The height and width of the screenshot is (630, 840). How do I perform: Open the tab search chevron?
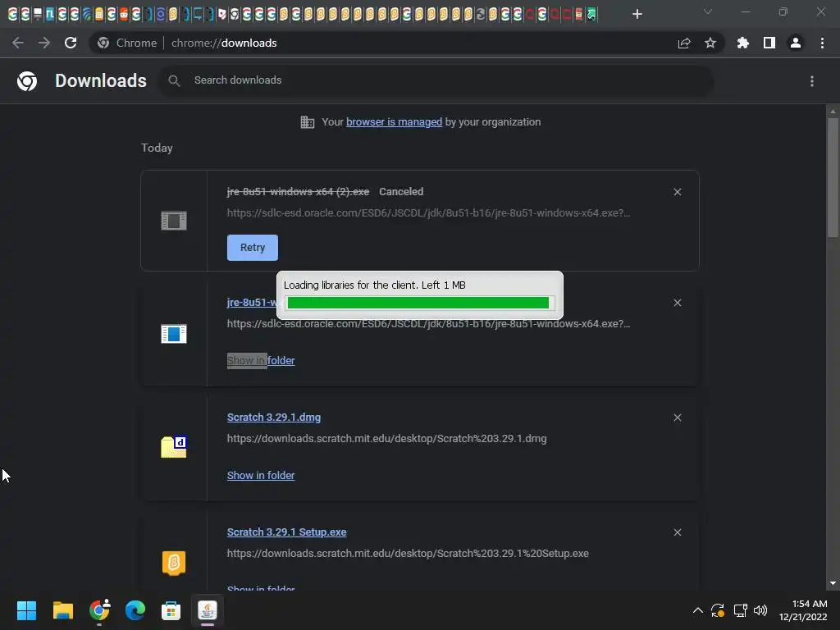coord(708,11)
